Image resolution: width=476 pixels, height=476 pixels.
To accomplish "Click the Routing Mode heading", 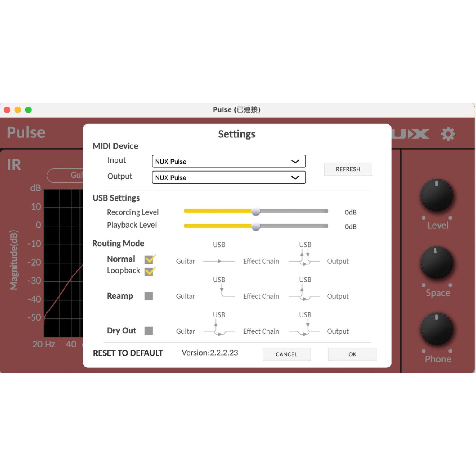I will [x=118, y=244].
